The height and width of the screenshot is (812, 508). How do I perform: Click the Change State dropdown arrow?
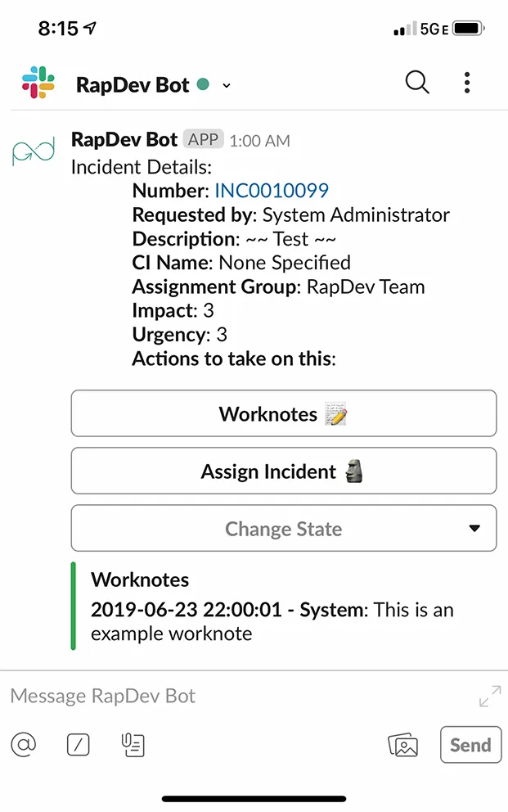click(474, 528)
